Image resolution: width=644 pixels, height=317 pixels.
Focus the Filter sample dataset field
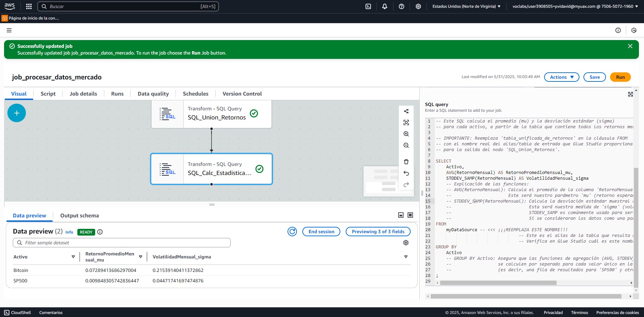[x=122, y=243]
